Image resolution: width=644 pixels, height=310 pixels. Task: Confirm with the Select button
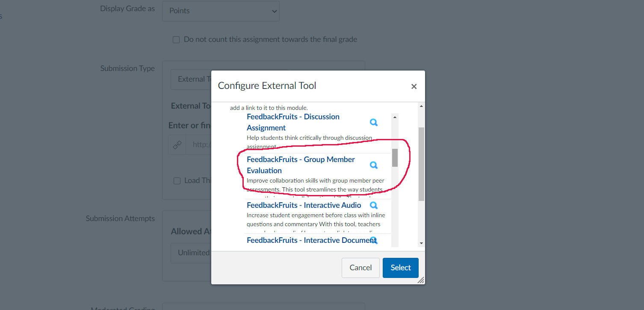click(400, 268)
